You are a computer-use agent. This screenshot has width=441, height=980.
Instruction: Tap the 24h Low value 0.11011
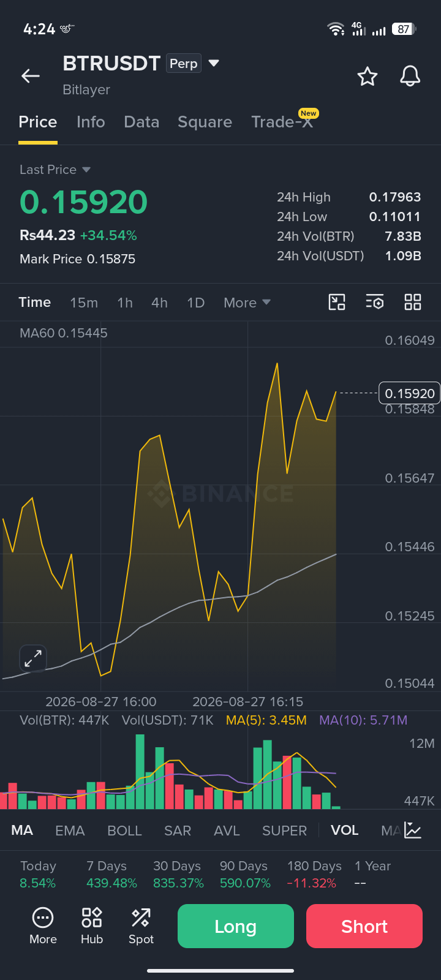[x=395, y=217]
